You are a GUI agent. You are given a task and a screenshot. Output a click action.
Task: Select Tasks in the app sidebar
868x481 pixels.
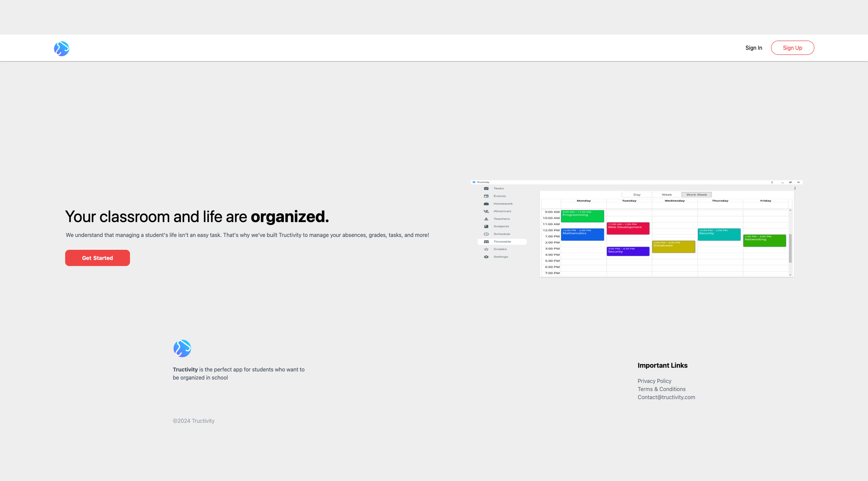pyautogui.click(x=486, y=188)
